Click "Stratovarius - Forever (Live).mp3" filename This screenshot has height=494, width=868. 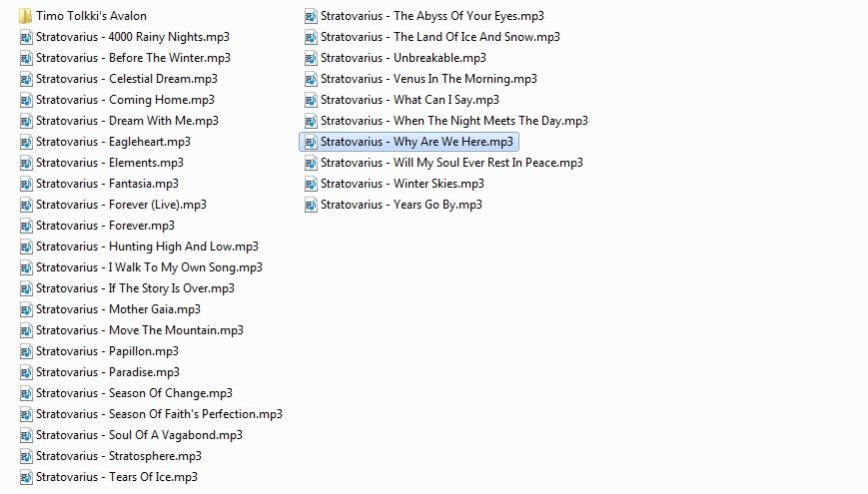121,206
